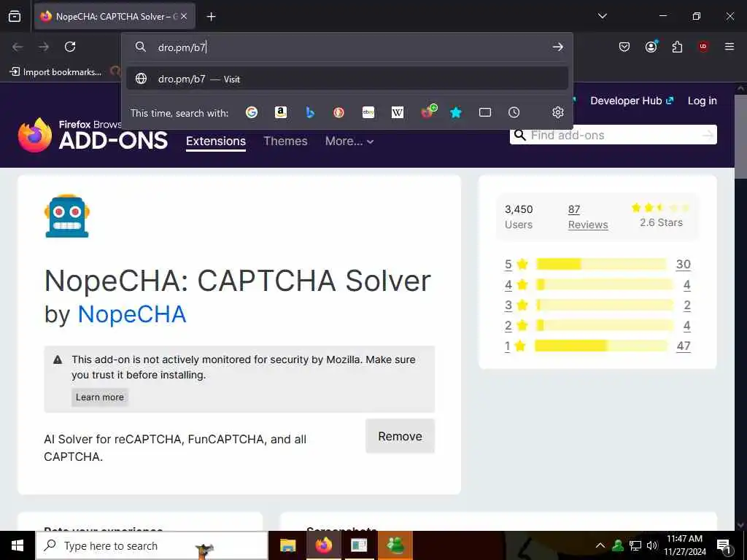Click Learn more button
Image resolution: width=747 pixels, height=560 pixels.
(x=99, y=397)
